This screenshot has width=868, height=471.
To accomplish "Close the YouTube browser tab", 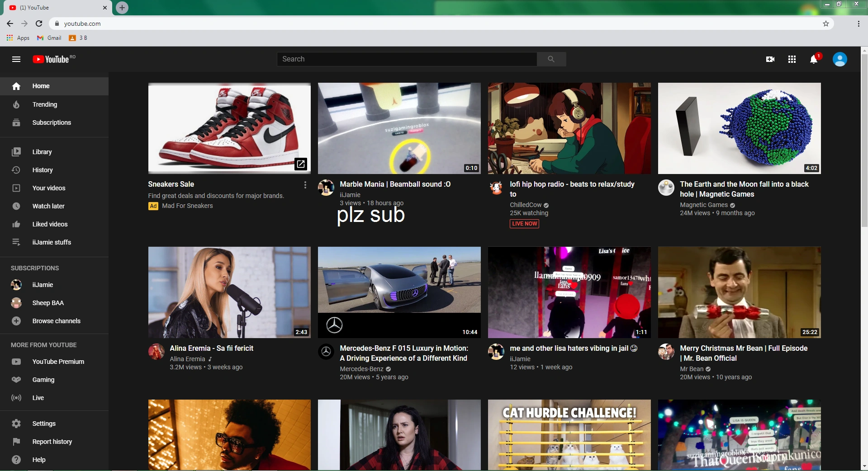I will (x=104, y=8).
